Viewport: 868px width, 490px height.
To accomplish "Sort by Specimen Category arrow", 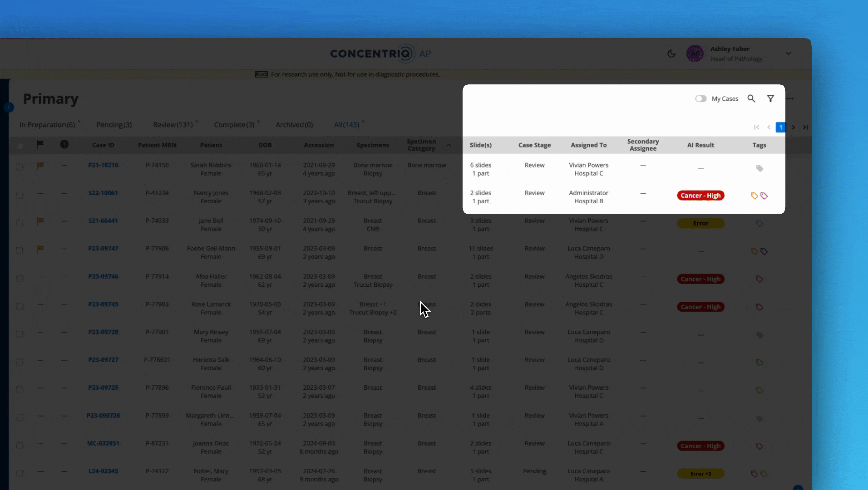I will (x=449, y=145).
